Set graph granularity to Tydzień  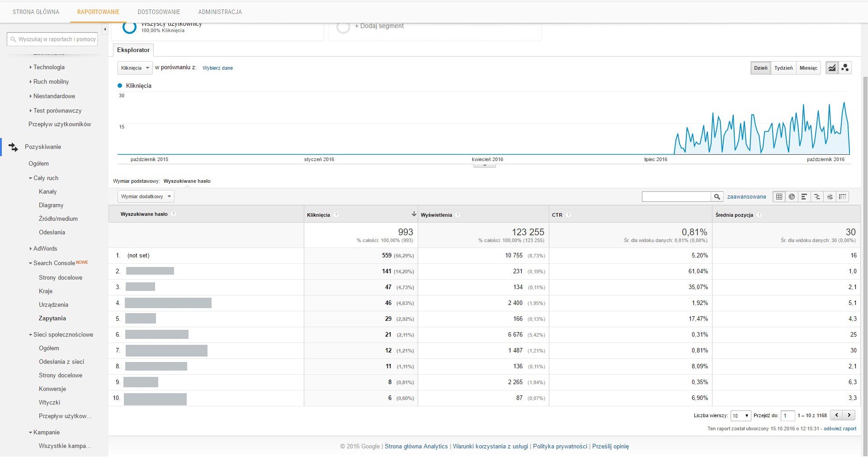[x=783, y=68]
